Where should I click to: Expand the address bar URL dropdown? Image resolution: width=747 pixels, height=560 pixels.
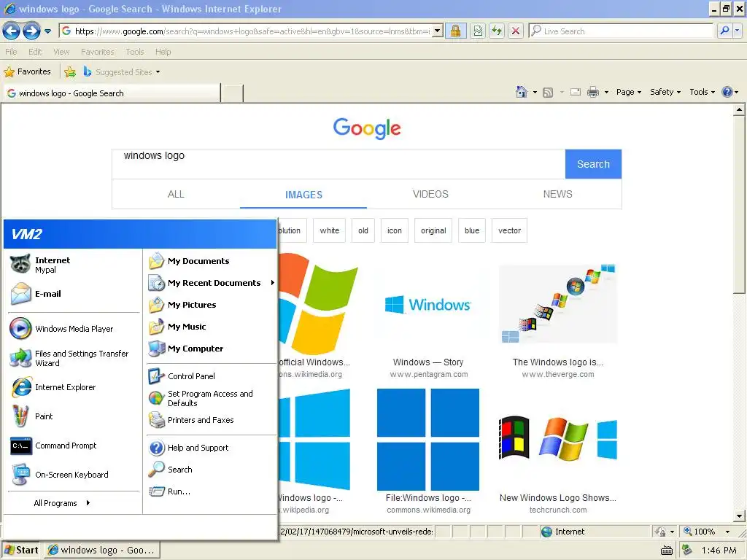[x=438, y=31]
